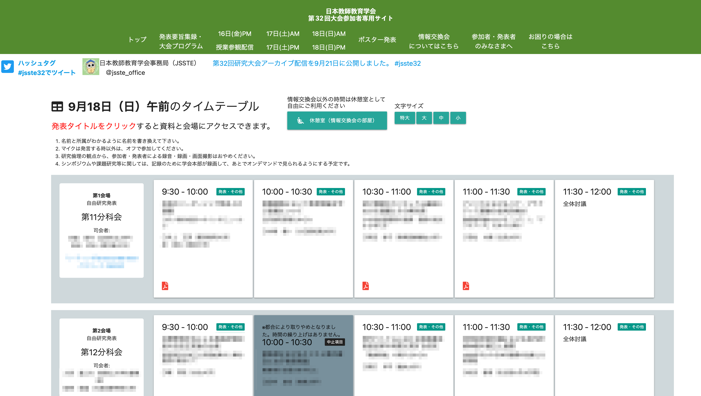The image size is (701, 396).
Task: Open the PDF icon in the 11:00-11:30 slot
Action: [466, 286]
